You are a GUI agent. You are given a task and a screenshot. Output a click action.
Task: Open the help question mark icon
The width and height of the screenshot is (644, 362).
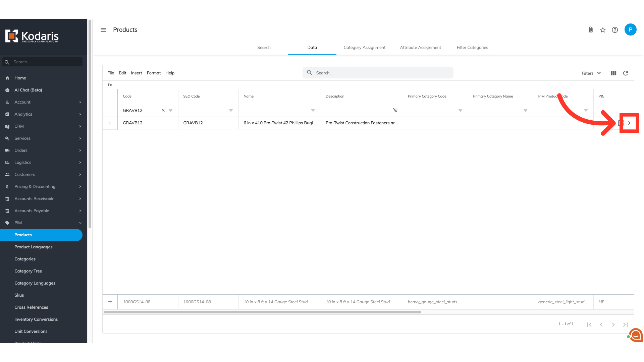615,30
